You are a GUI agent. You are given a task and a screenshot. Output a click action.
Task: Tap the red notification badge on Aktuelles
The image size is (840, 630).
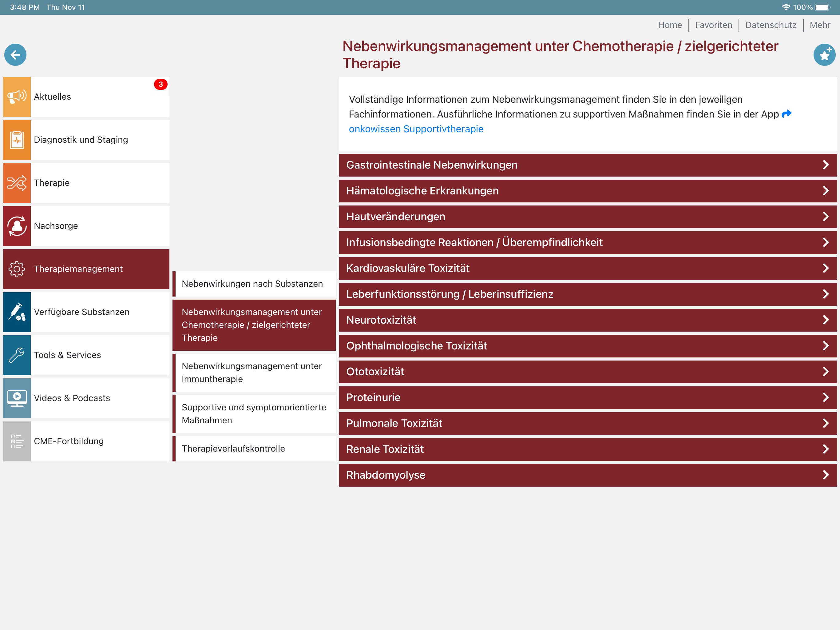[160, 84]
